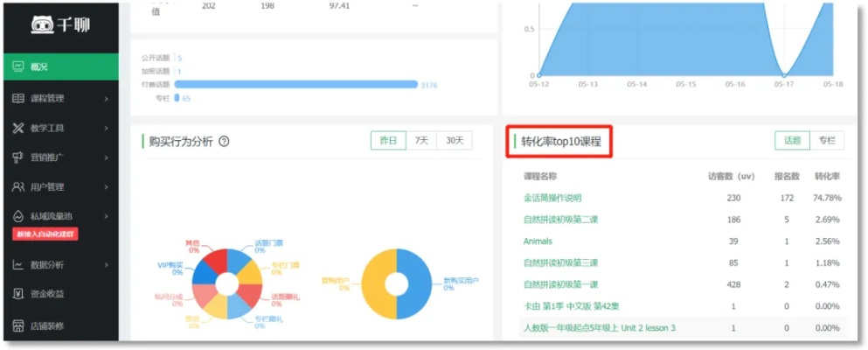The height and width of the screenshot is (350, 868).
Task: Click the 千聊 logo icon
Action: pyautogui.click(x=43, y=25)
